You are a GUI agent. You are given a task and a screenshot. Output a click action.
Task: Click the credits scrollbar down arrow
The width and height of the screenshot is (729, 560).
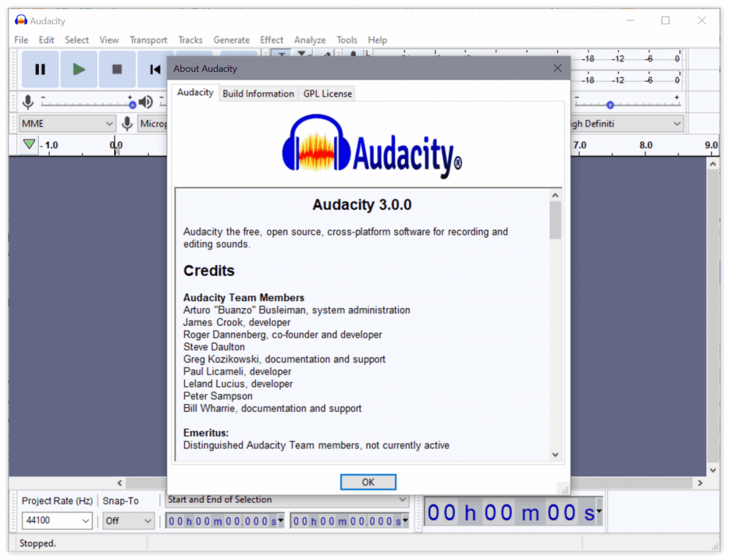click(555, 455)
